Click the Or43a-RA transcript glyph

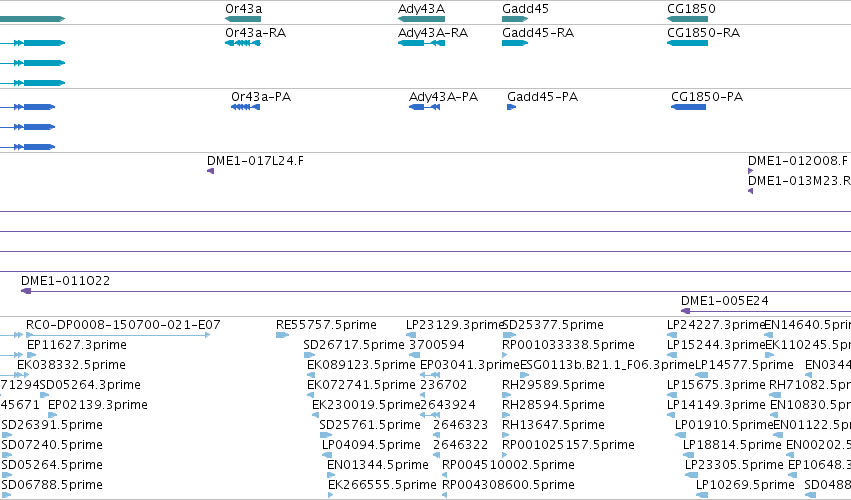(x=243, y=43)
